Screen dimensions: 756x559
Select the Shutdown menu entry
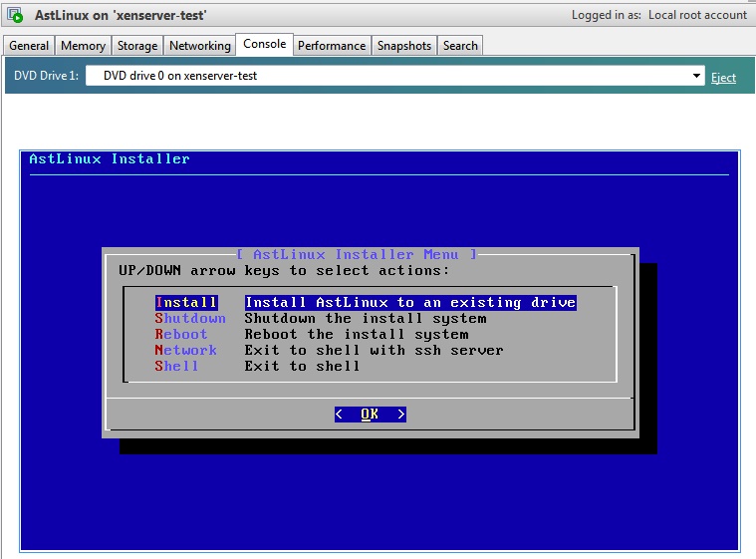tap(190, 318)
